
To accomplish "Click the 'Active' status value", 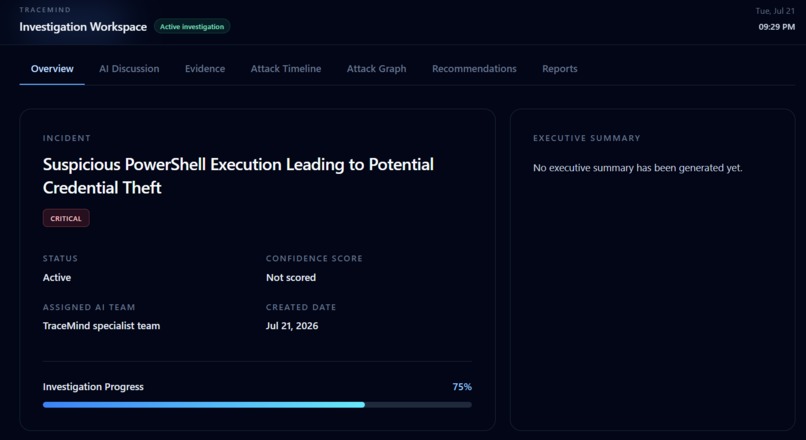I will coord(57,278).
